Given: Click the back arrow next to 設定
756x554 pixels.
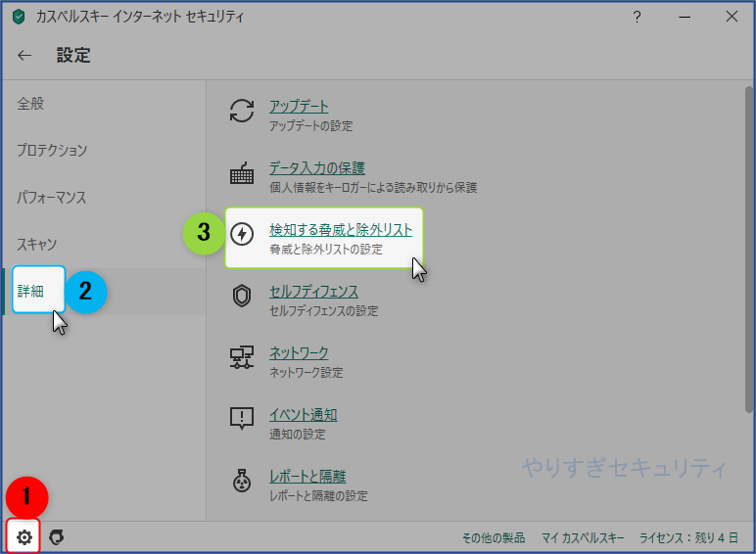Looking at the screenshot, I should point(24,56).
